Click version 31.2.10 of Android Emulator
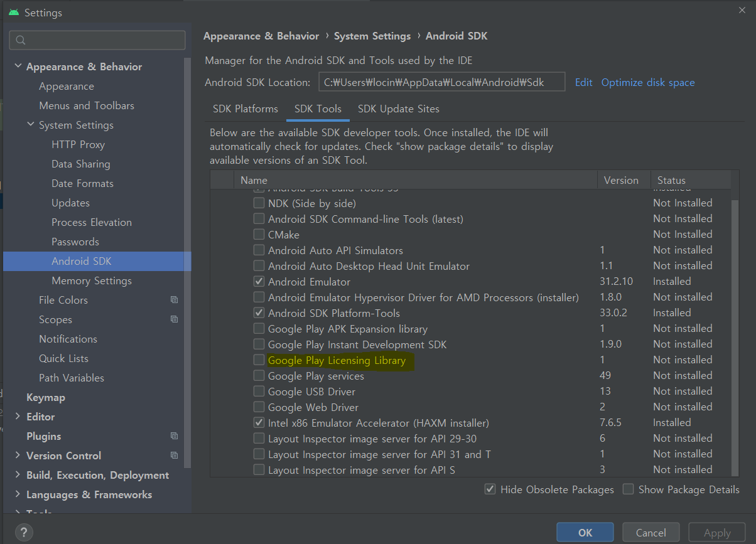 617,282
